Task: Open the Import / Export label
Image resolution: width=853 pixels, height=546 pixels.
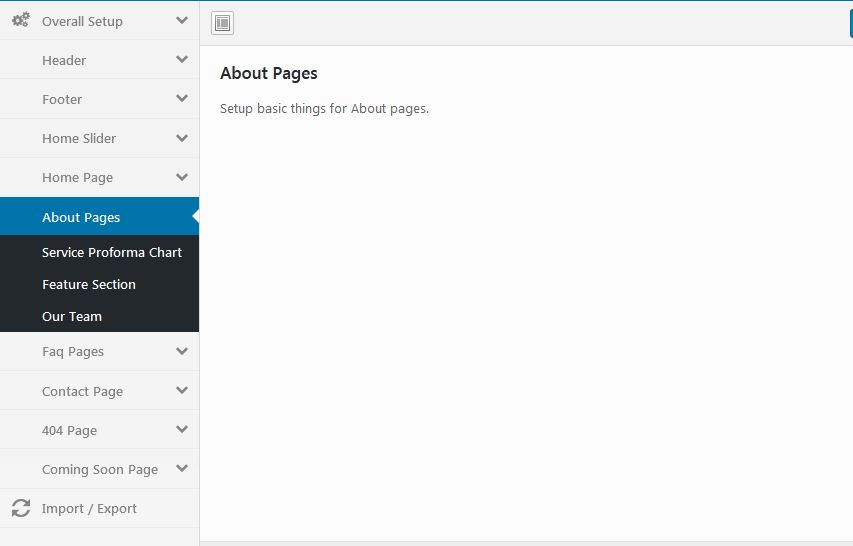Action: click(89, 508)
